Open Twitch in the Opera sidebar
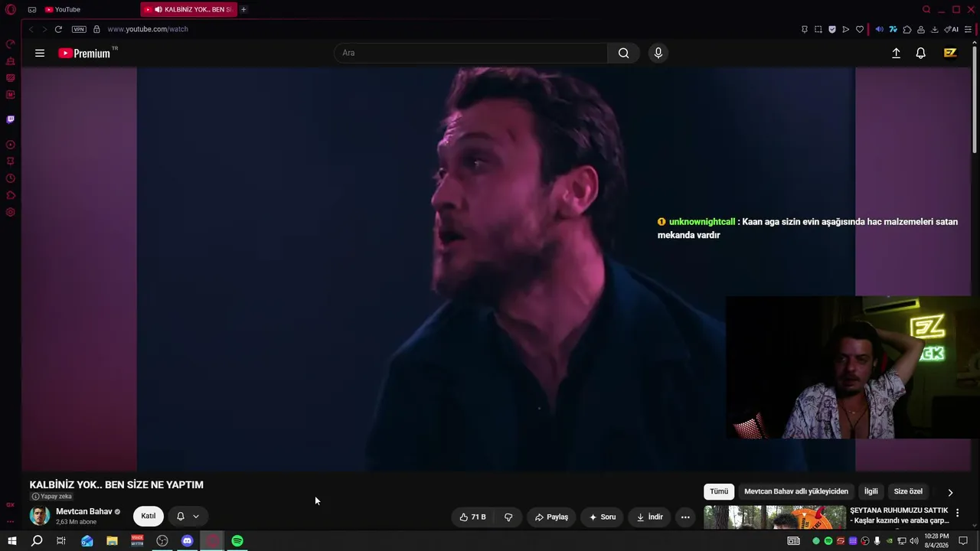 pyautogui.click(x=11, y=119)
